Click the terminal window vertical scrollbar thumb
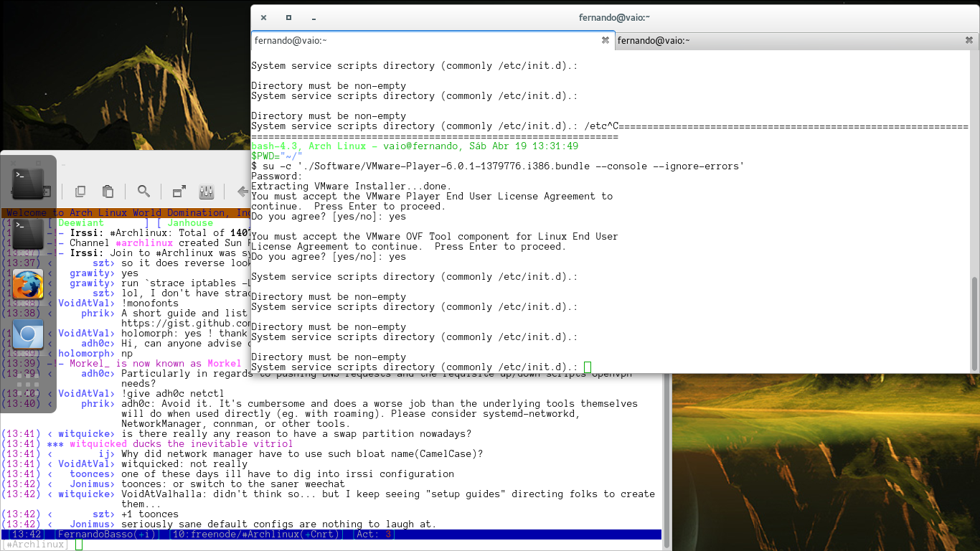Image resolution: width=980 pixels, height=551 pixels. 974,324
